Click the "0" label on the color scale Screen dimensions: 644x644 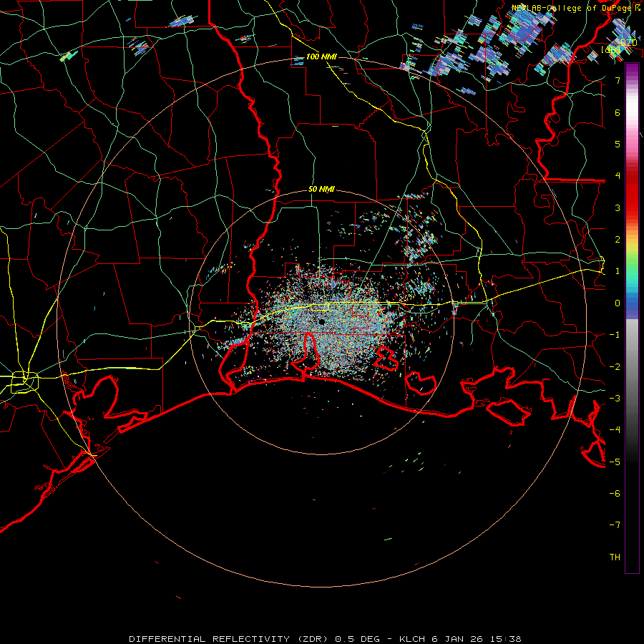click(618, 303)
